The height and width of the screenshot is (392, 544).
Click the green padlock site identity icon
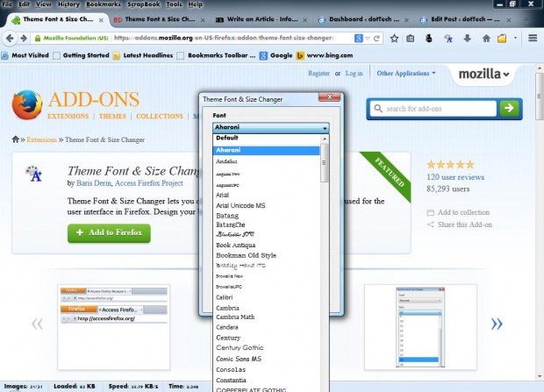(38, 39)
